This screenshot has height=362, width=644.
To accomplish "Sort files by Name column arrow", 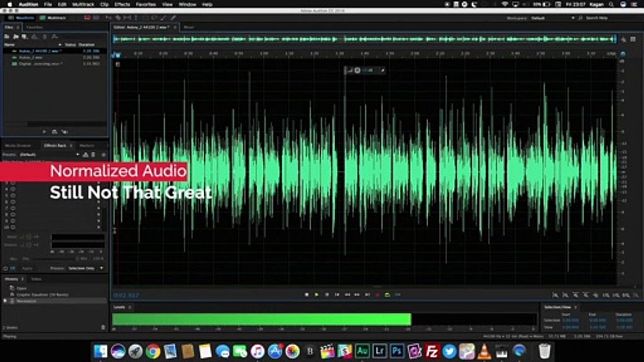I will click(60, 45).
